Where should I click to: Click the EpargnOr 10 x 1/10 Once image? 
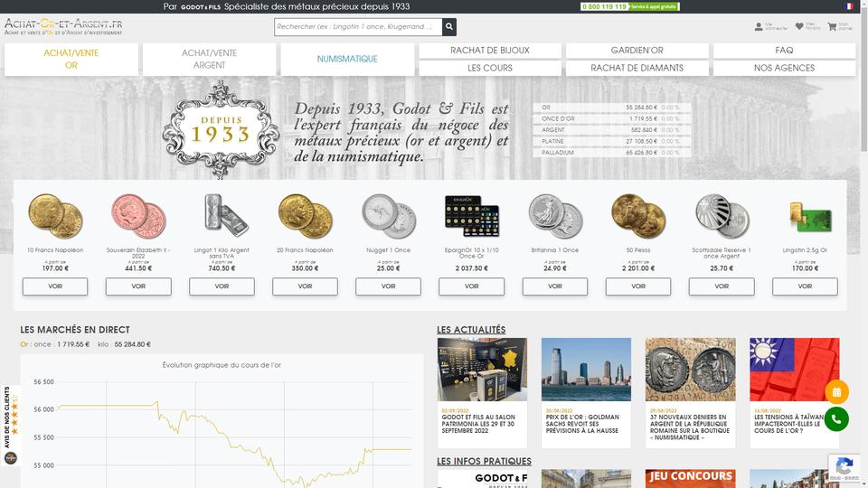point(472,216)
